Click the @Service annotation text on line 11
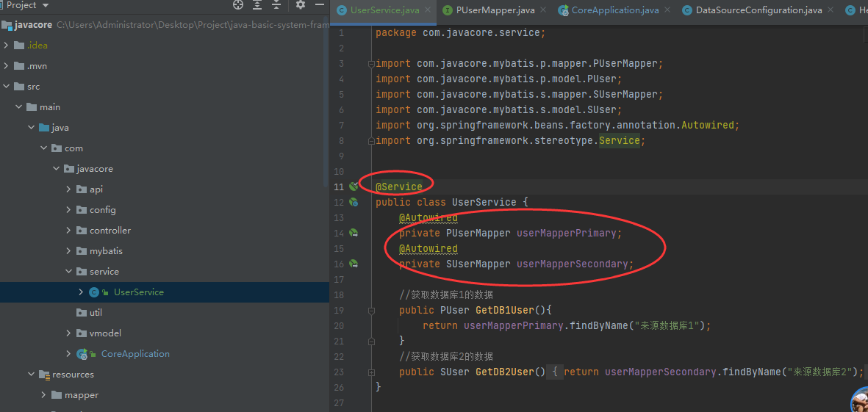The height and width of the screenshot is (412, 868). (399, 187)
